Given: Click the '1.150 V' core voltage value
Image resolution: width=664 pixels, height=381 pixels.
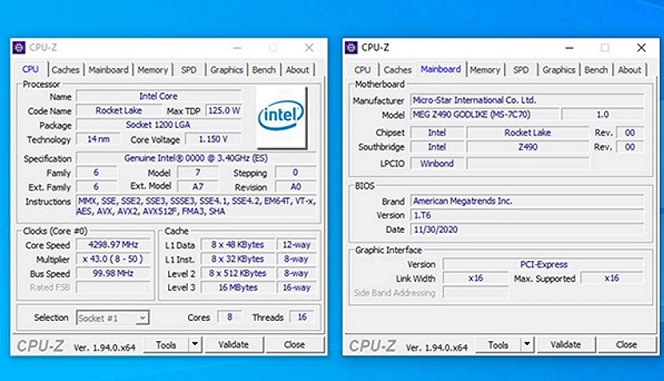Looking at the screenshot, I should pos(213,139).
